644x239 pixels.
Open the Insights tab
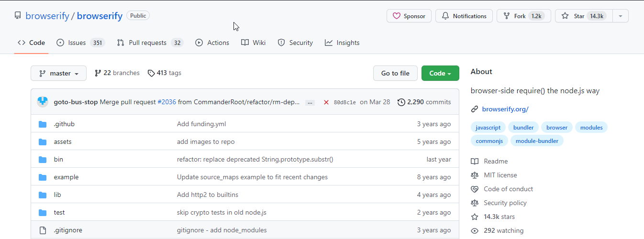(342, 43)
